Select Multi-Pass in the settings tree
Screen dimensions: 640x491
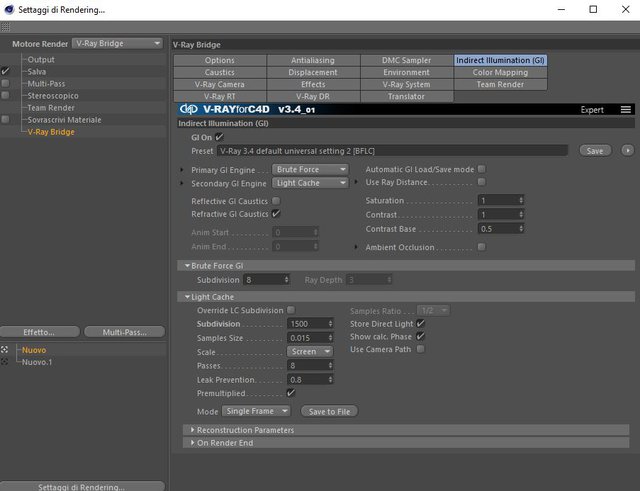[x=46, y=84]
